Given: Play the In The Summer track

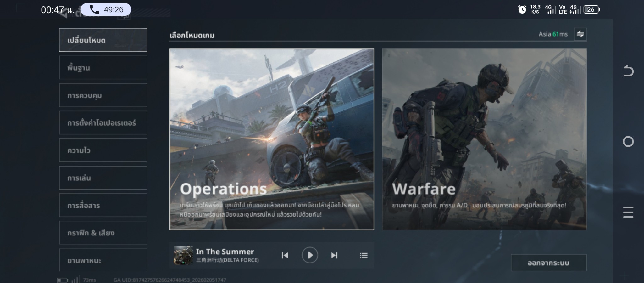Looking at the screenshot, I should 310,255.
